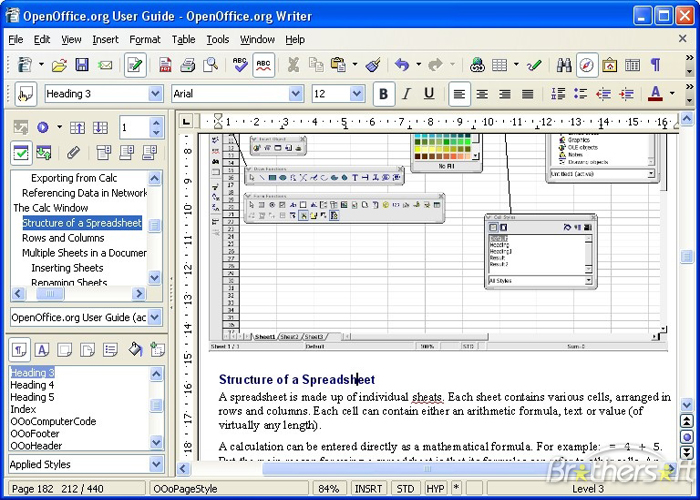Toggle the Navigator compass icon
Screen dimensions: 700x500
pos(587,66)
